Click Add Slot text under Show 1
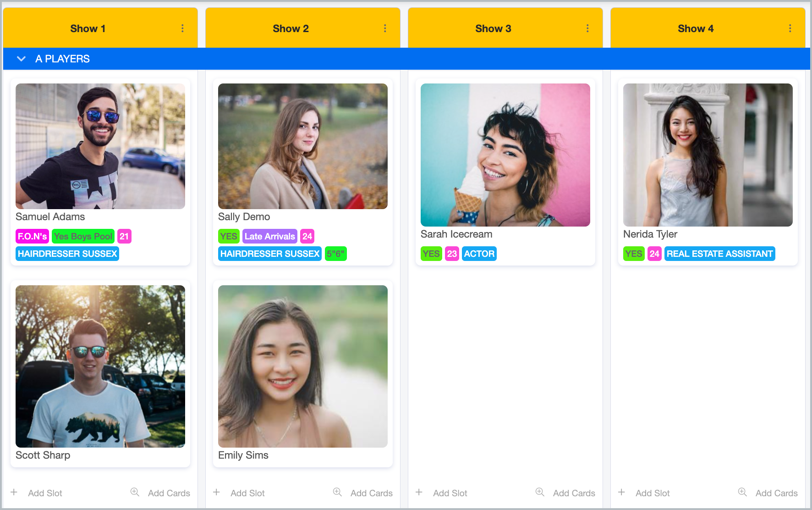Viewport: 812px width, 510px height. (45, 493)
